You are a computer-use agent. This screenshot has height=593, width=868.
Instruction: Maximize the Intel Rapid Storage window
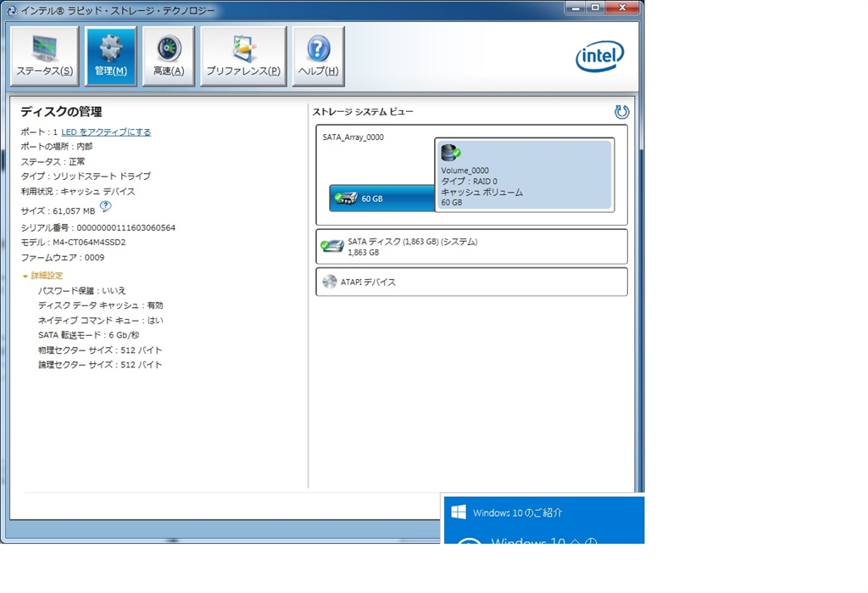click(x=595, y=8)
